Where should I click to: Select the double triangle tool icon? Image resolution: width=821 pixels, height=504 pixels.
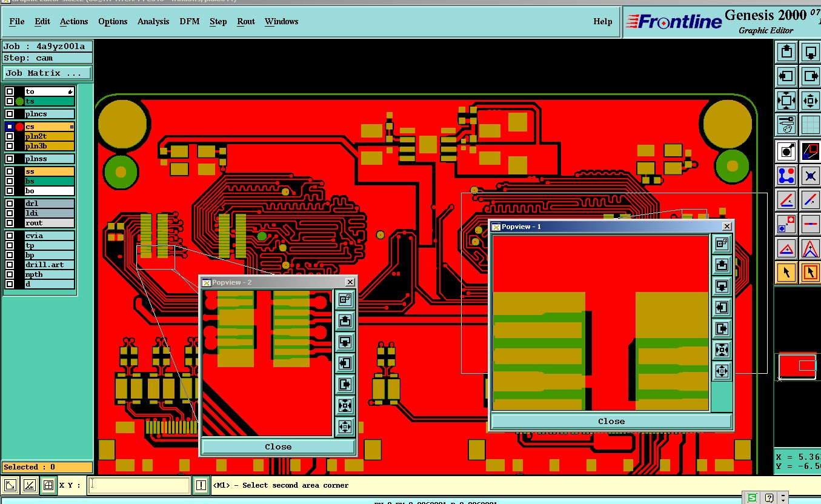tap(811, 248)
